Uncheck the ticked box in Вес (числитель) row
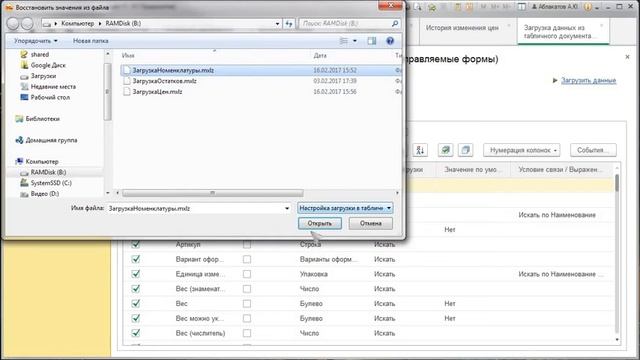Screen dimensions: 640x360 tap(136, 333)
